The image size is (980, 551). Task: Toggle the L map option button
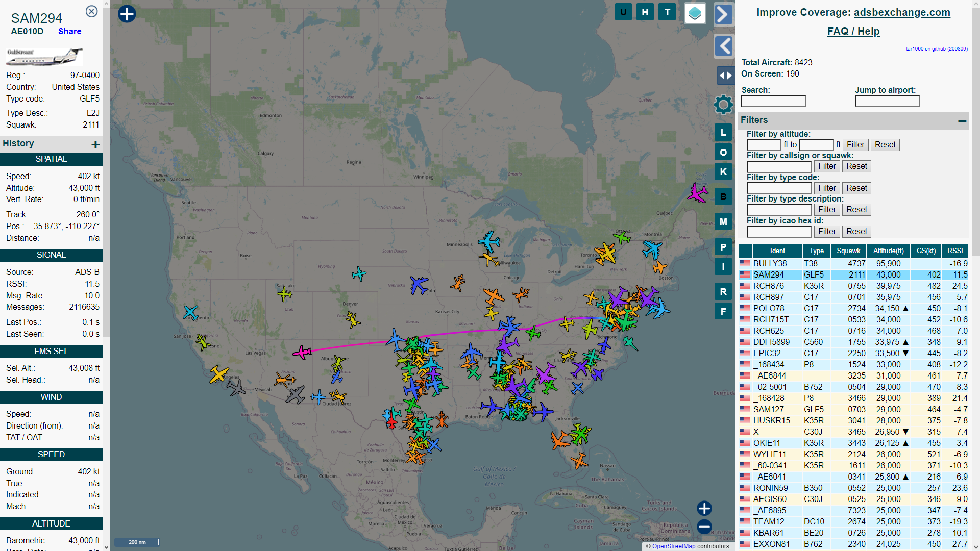point(723,133)
